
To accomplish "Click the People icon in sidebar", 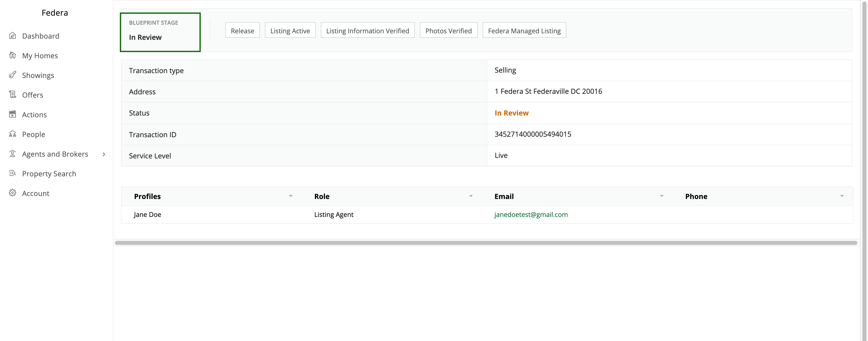I will (x=12, y=134).
